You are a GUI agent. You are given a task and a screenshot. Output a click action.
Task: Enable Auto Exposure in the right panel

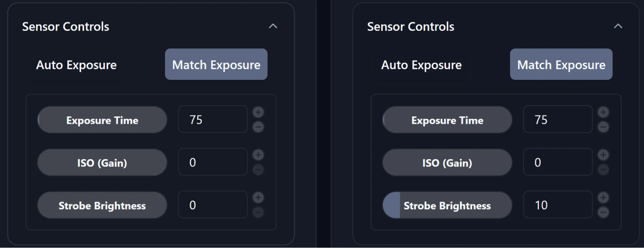coord(421,65)
